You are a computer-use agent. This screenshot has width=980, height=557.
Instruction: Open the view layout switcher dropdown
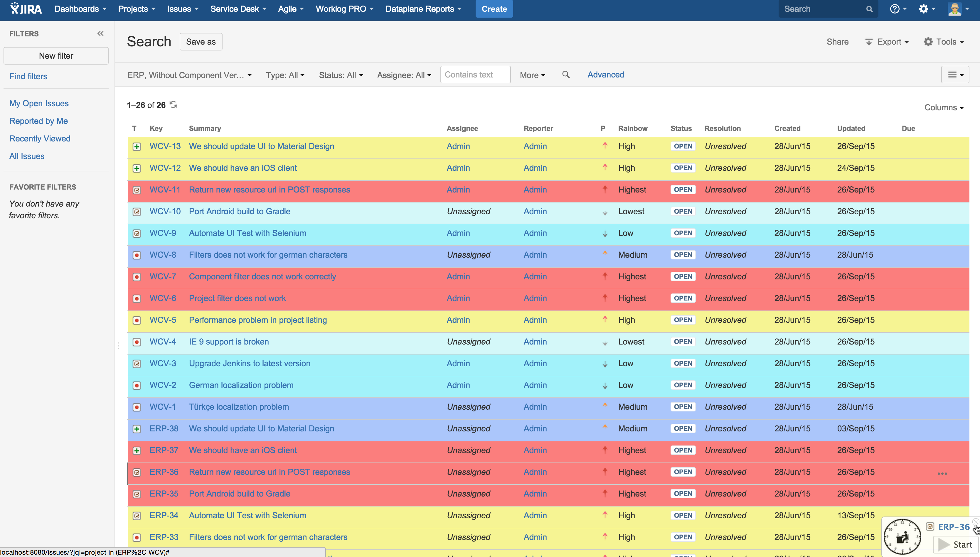(955, 75)
